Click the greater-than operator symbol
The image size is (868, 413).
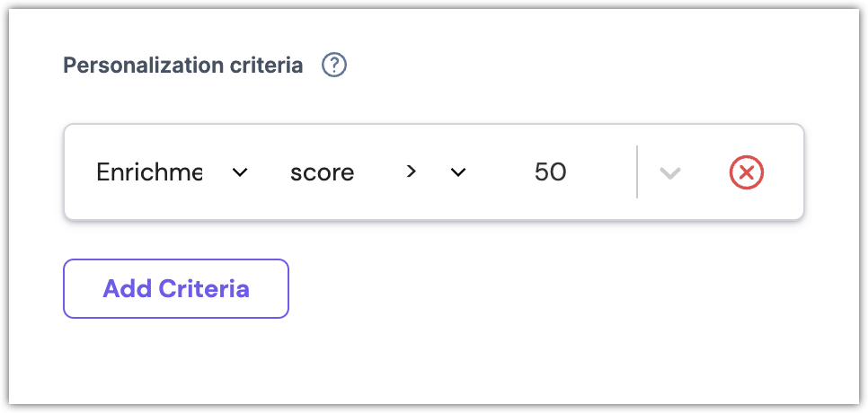[x=411, y=171]
